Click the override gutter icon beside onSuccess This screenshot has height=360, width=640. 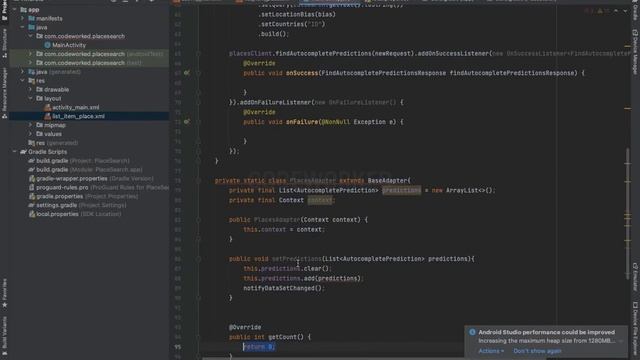[x=187, y=73]
